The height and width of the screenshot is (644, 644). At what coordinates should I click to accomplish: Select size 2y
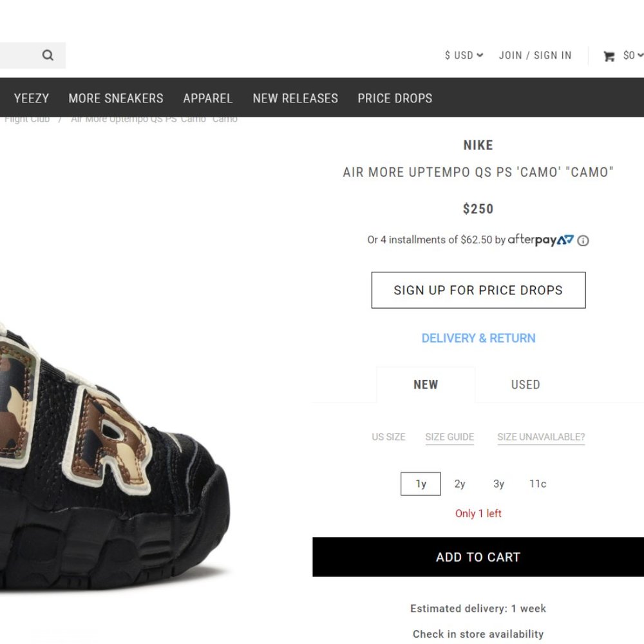click(x=459, y=484)
